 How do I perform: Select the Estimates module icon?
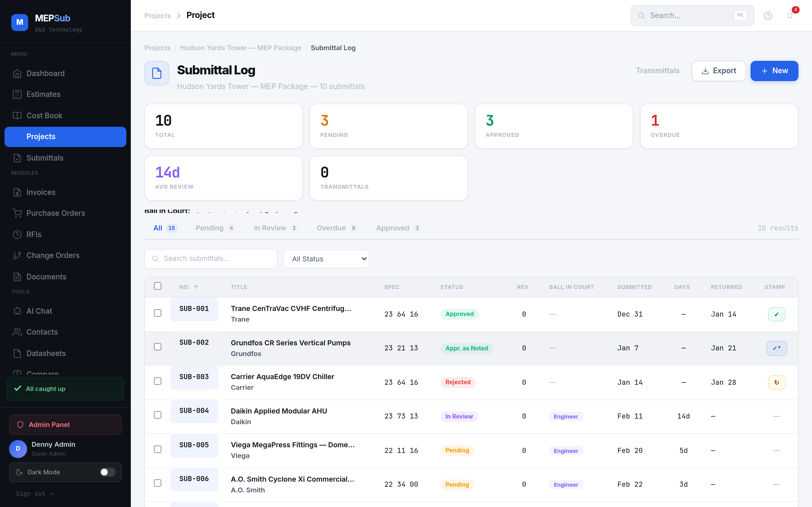[x=18, y=94]
